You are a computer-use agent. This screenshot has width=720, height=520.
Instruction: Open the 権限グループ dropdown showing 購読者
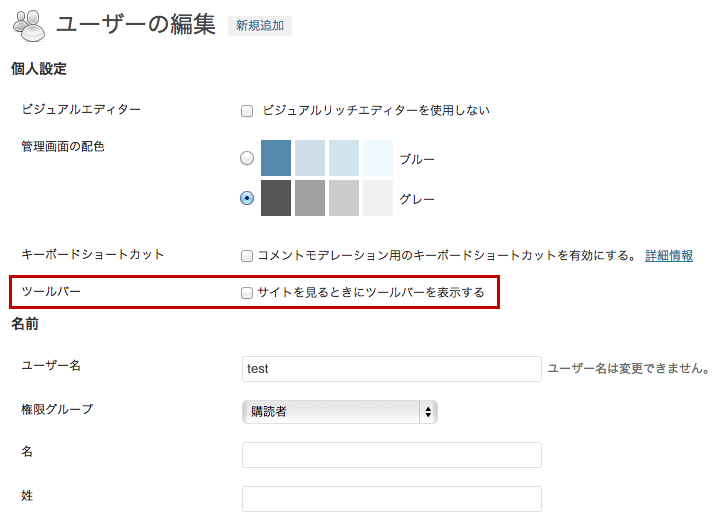(x=340, y=412)
